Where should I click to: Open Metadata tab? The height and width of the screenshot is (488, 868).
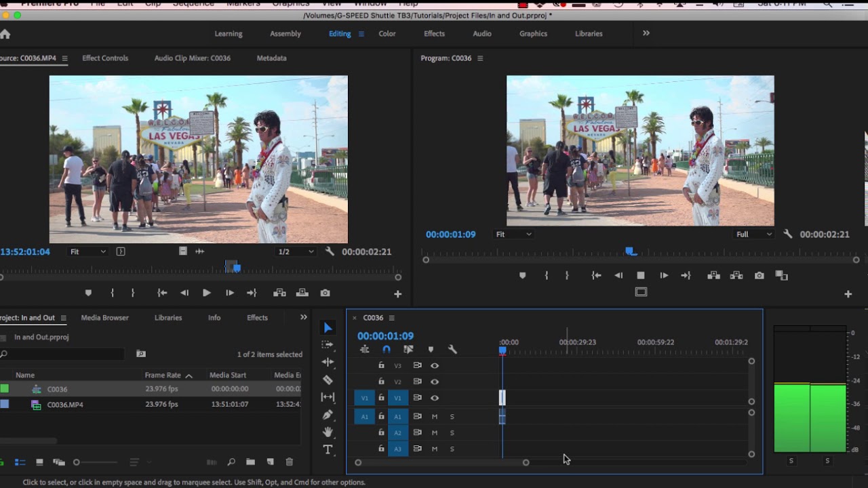click(271, 58)
